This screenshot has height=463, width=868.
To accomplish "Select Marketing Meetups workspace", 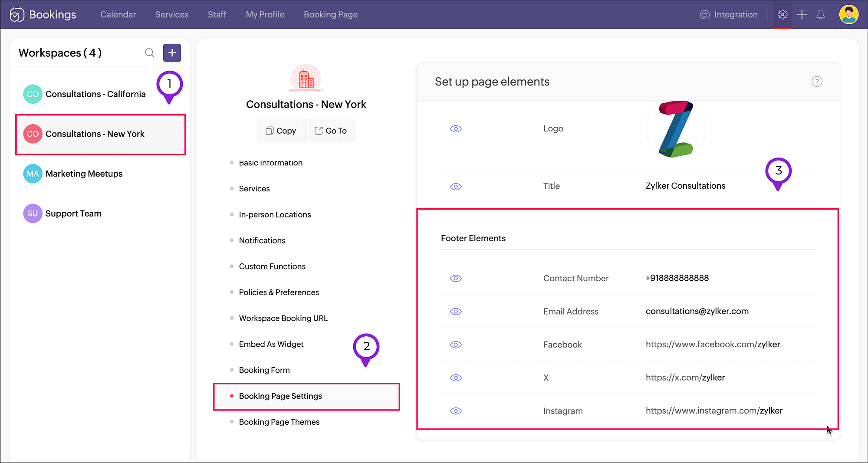I will 84,174.
